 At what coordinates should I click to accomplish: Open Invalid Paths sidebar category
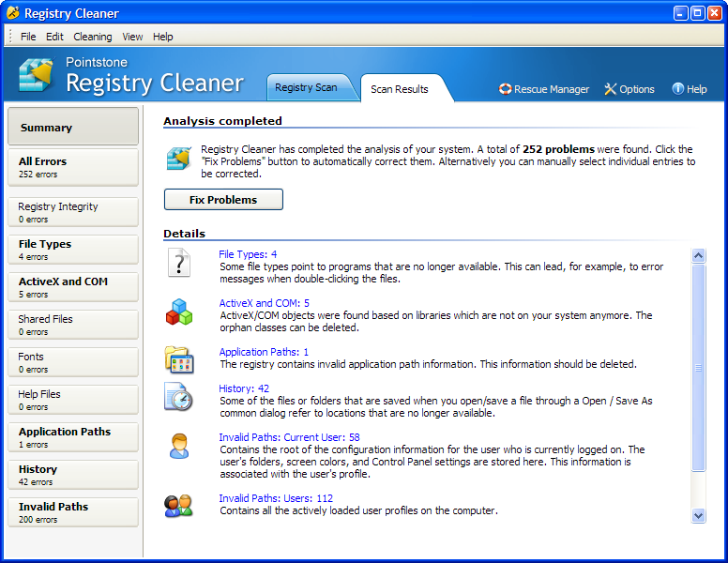(x=73, y=512)
